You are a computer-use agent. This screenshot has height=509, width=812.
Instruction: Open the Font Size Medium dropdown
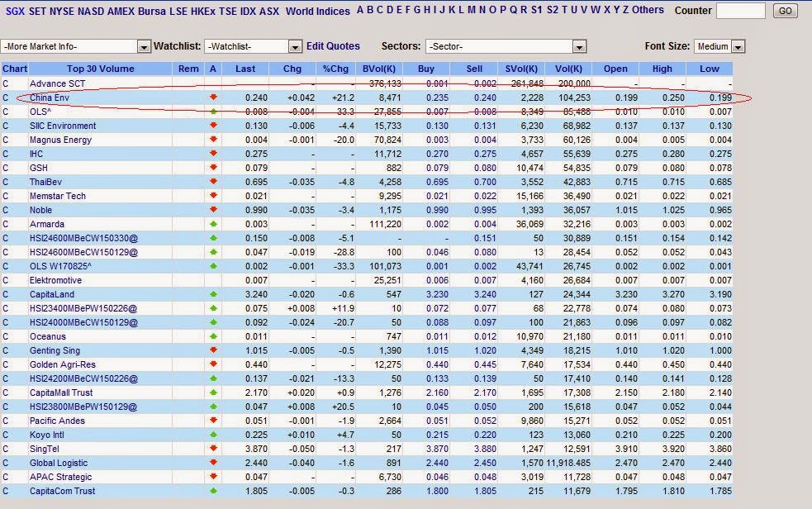[x=719, y=46]
